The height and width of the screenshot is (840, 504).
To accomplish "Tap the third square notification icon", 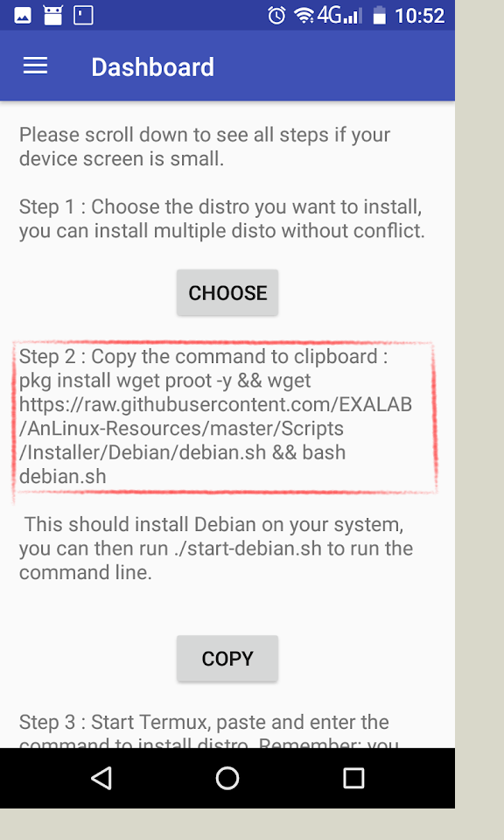I will [83, 16].
